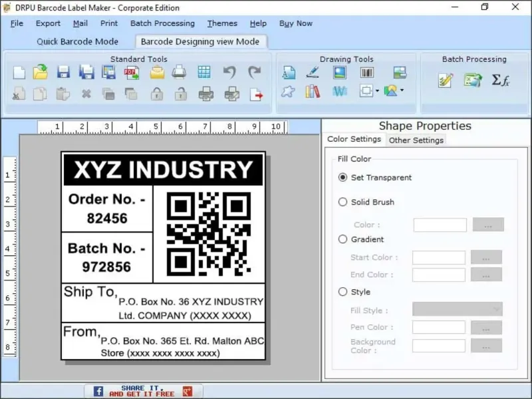Click the Save floppy disk icon
Image resolution: width=532 pixels, height=399 pixels.
[x=63, y=72]
